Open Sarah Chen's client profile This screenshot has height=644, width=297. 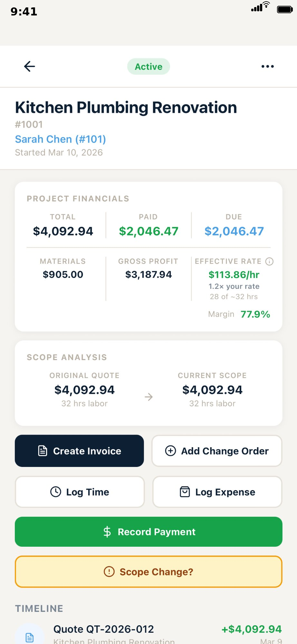pyautogui.click(x=60, y=139)
